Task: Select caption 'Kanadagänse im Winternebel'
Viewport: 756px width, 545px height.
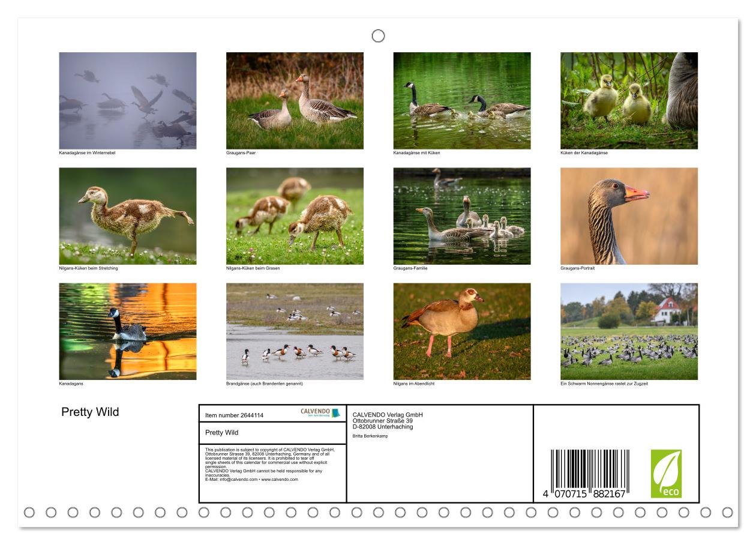Action: coord(87,153)
